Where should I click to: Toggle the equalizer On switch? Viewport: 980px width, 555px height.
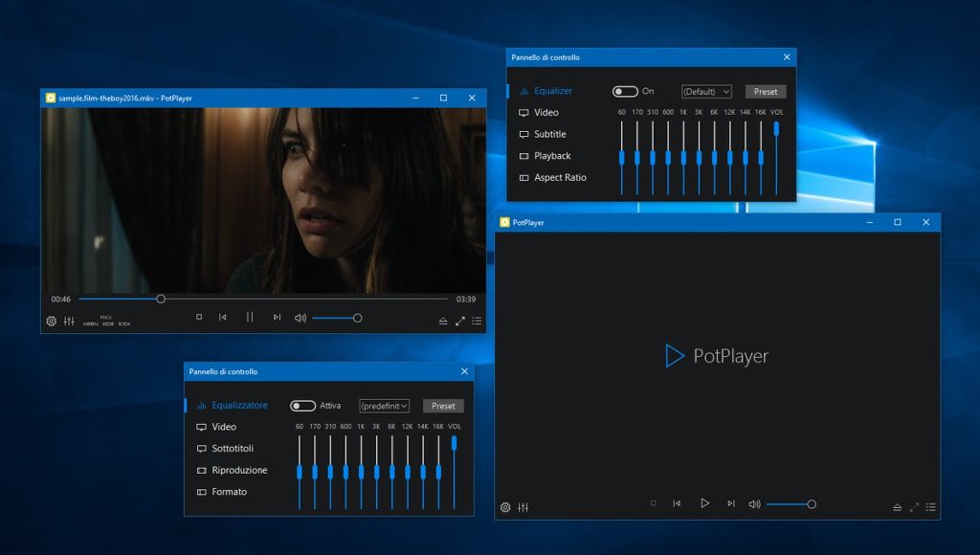point(625,92)
